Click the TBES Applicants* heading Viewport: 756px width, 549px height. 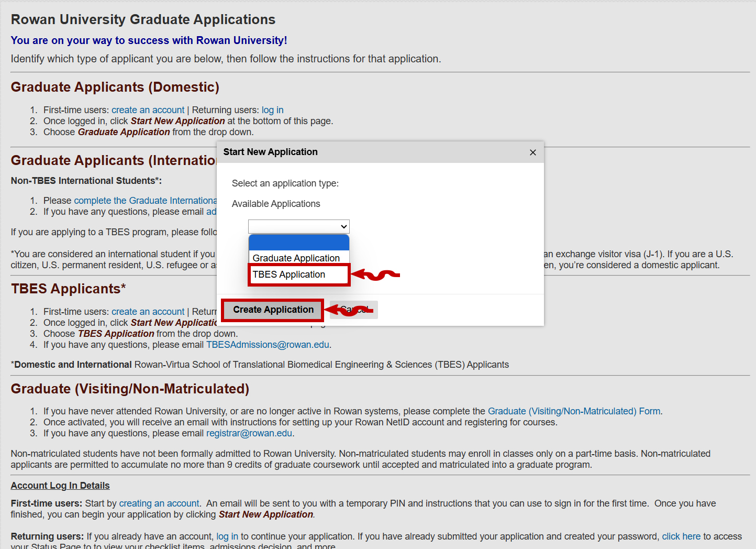69,289
